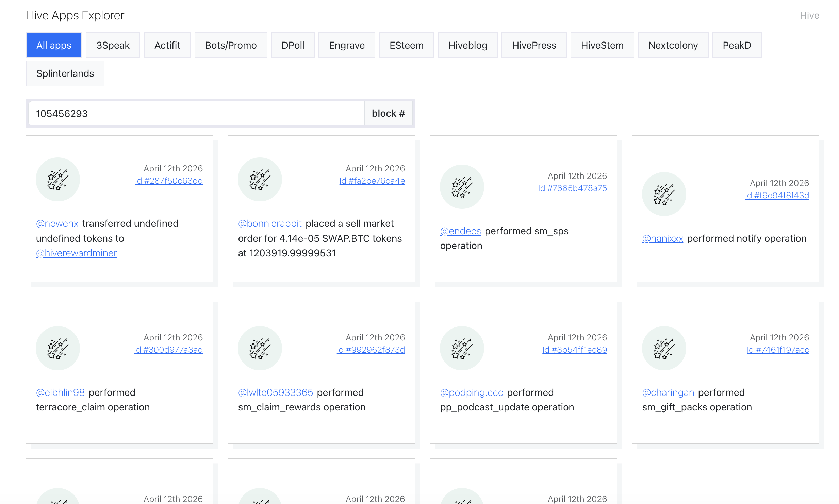View the @nanixxx profile
This screenshot has height=504, width=839.
click(x=663, y=238)
